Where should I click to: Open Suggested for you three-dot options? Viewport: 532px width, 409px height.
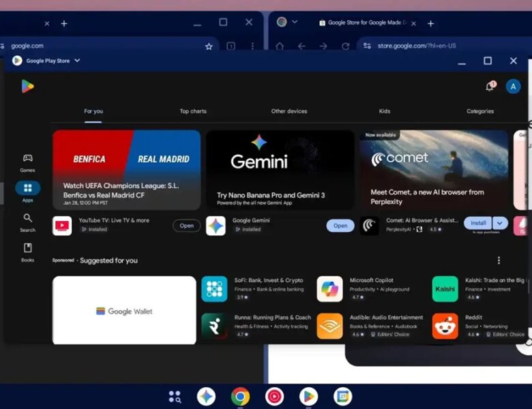(x=499, y=260)
